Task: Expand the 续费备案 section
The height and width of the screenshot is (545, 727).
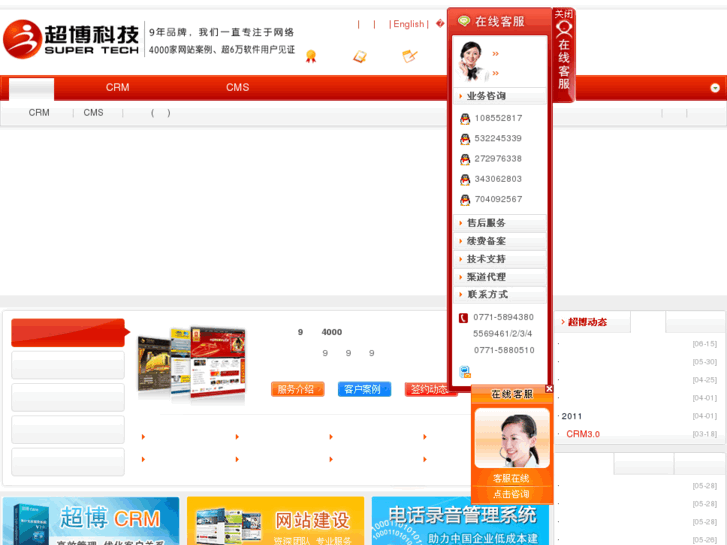Action: 500,241
